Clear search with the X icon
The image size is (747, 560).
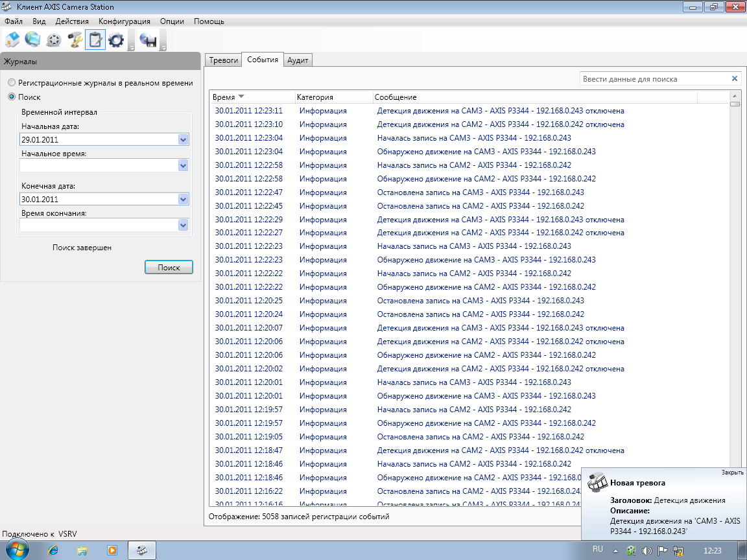(735, 79)
